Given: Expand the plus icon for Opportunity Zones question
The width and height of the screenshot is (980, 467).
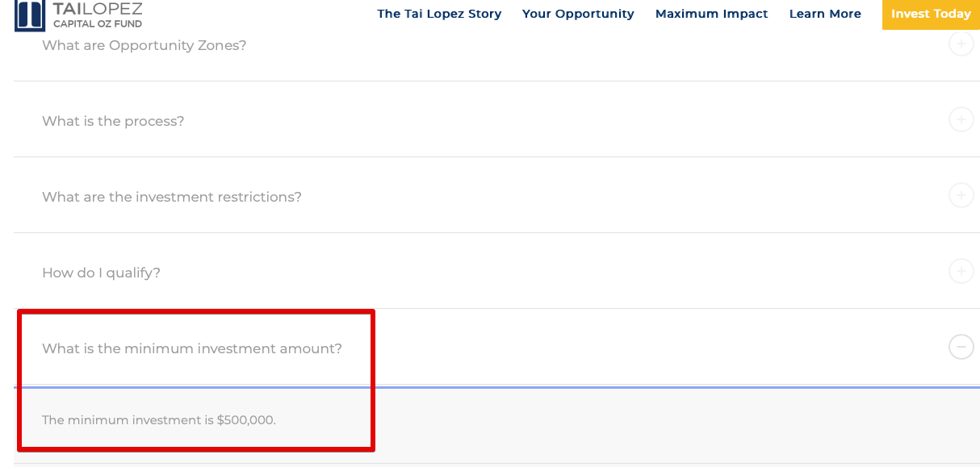Looking at the screenshot, I should tap(961, 44).
